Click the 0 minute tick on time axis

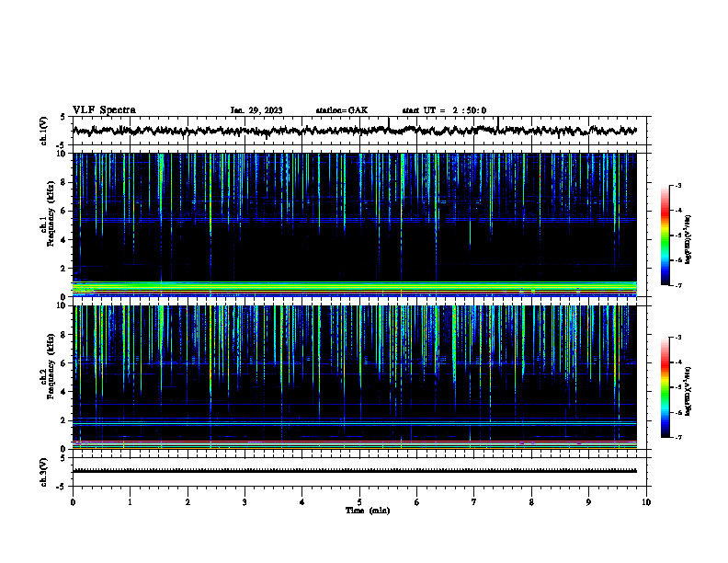pyautogui.click(x=73, y=502)
